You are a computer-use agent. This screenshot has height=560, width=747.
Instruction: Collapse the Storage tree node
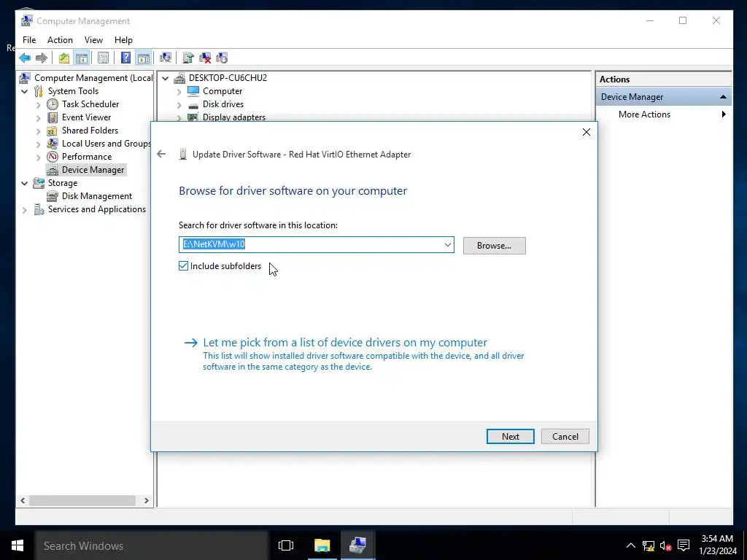click(x=25, y=183)
